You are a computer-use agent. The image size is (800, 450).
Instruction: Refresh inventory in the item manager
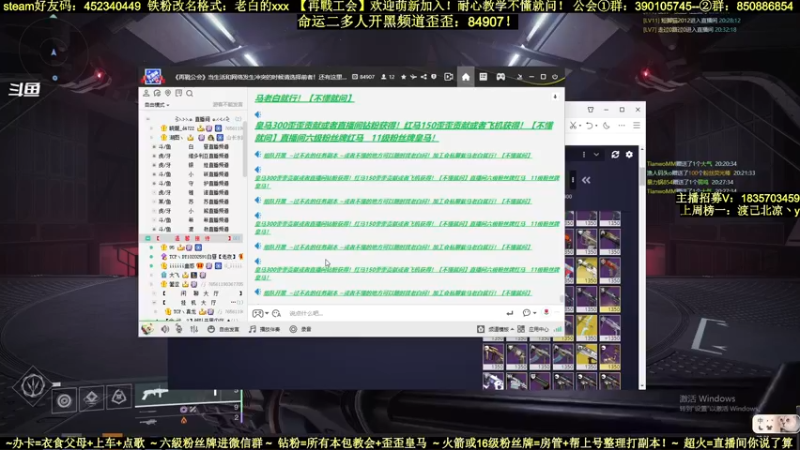pyautogui.click(x=615, y=155)
